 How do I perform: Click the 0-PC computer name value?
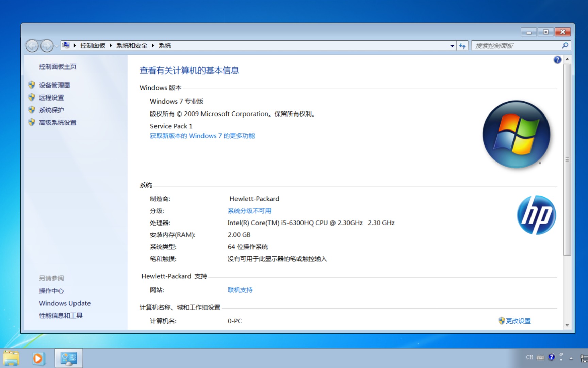coord(235,321)
